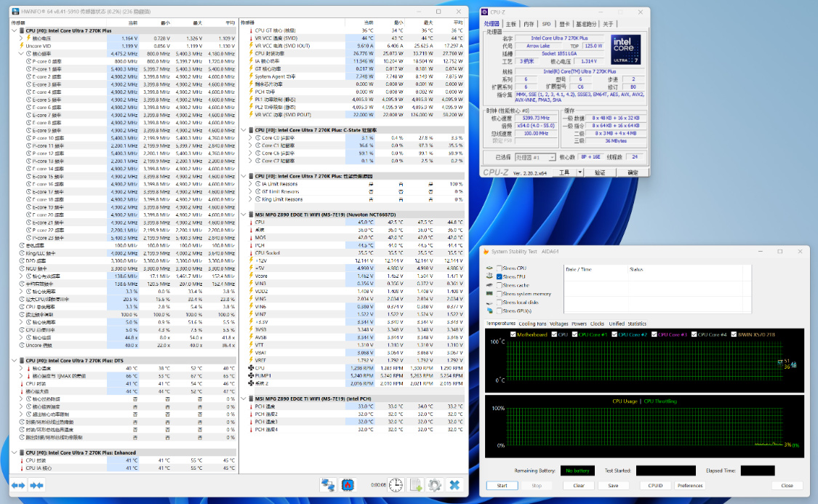Viewport: 818px width, 504px height.
Task: Enable the Stress system memory checkbox
Action: (500, 294)
